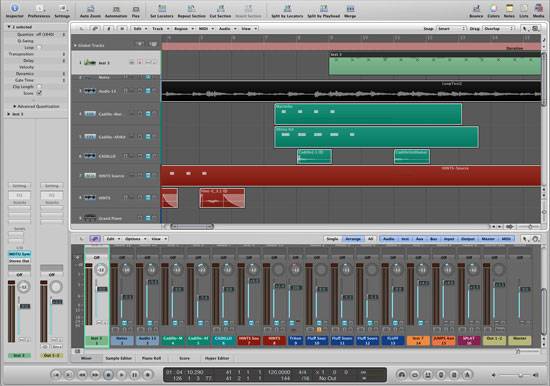Select the green beat 3 region
550x386 pixels.
pyautogui.click(x=435, y=64)
